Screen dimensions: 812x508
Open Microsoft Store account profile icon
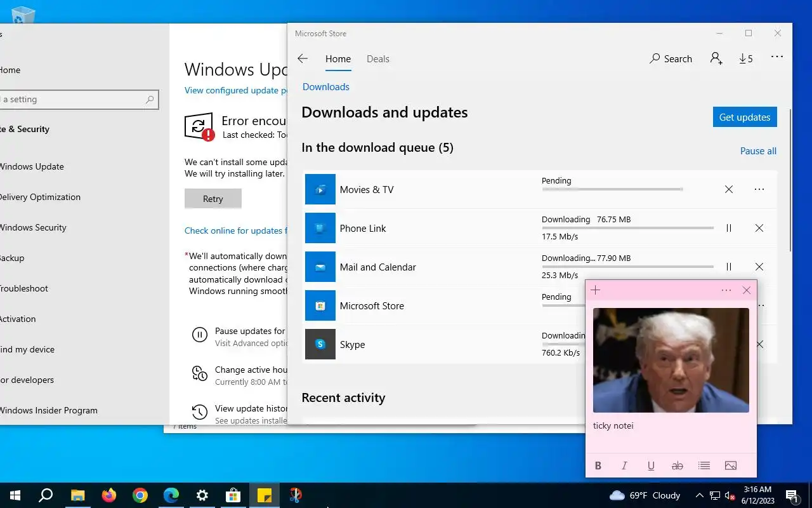tap(716, 58)
